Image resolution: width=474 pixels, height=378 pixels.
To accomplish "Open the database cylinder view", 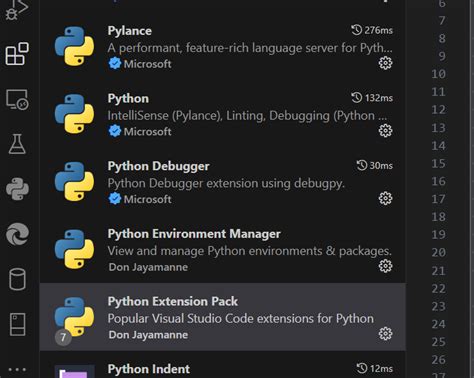I will tap(17, 279).
